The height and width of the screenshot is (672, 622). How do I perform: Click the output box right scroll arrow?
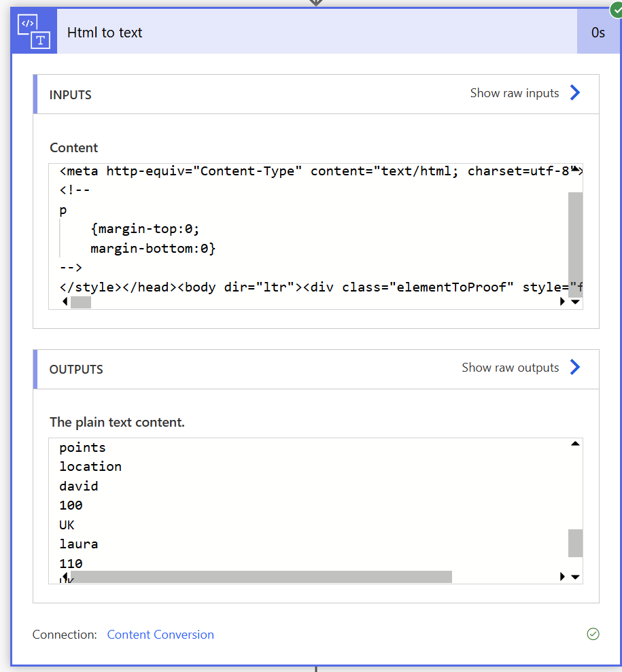562,576
